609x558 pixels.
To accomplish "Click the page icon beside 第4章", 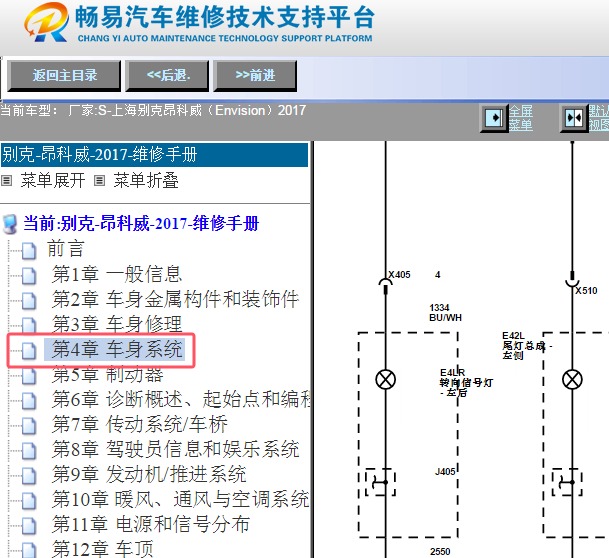I will pos(29,351).
